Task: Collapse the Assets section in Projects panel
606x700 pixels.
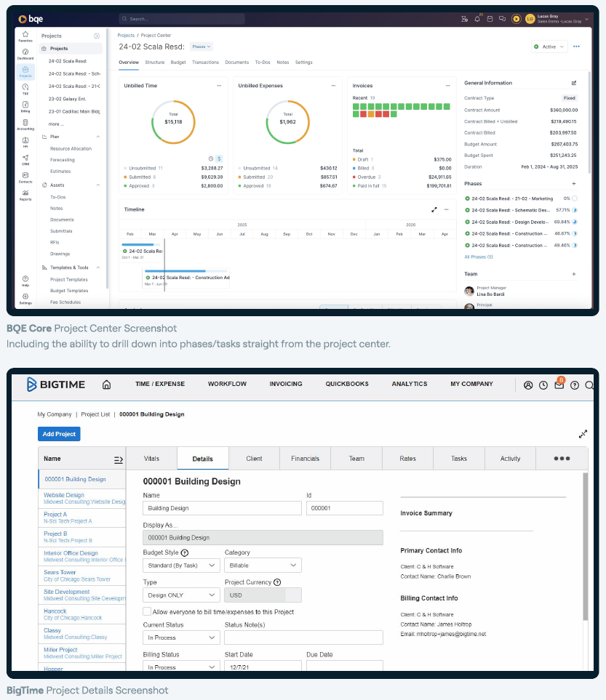Action: 98,185
